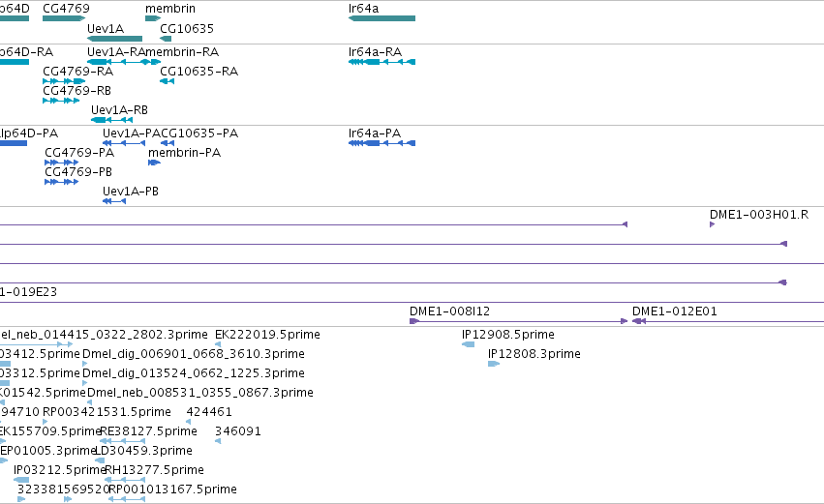Screen dimensions: 824x504
Task: Click the Uev1A-PB protein label
Action: pos(131,192)
